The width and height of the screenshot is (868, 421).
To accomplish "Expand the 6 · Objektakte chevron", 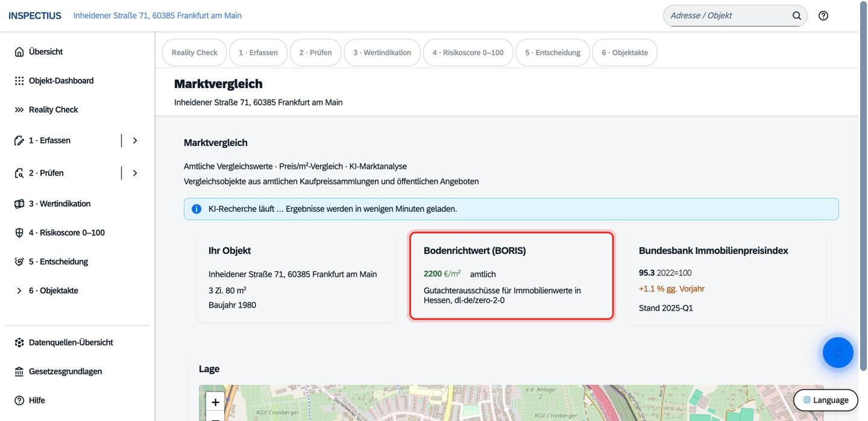I will [19, 291].
